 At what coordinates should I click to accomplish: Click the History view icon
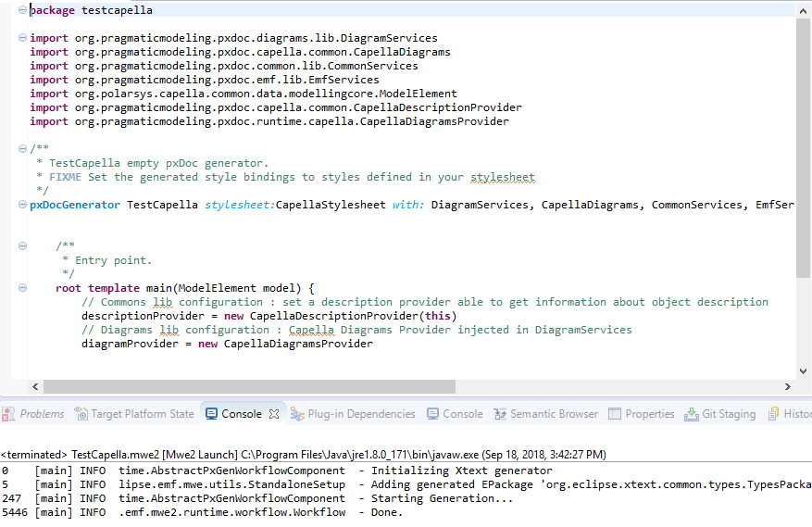(775, 414)
